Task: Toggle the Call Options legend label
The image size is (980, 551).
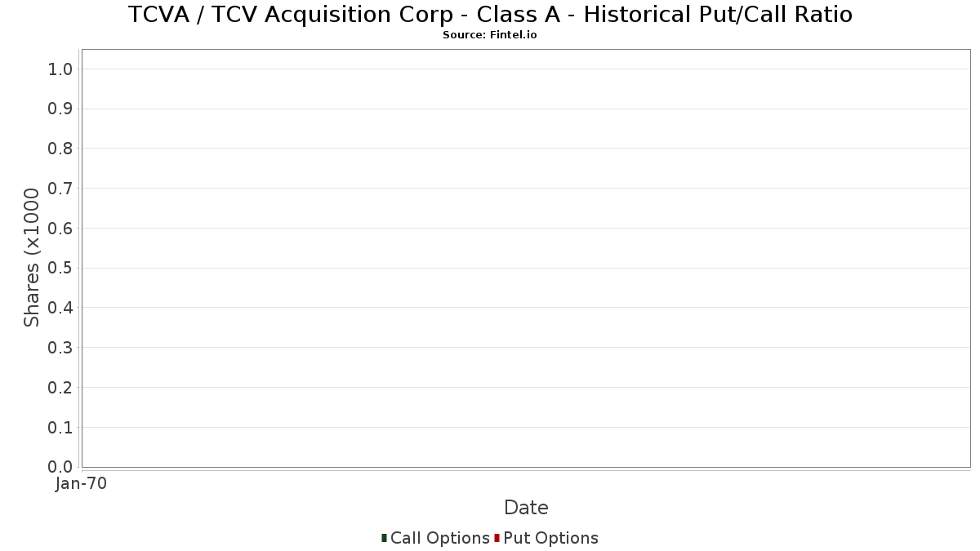Action: tap(439, 538)
